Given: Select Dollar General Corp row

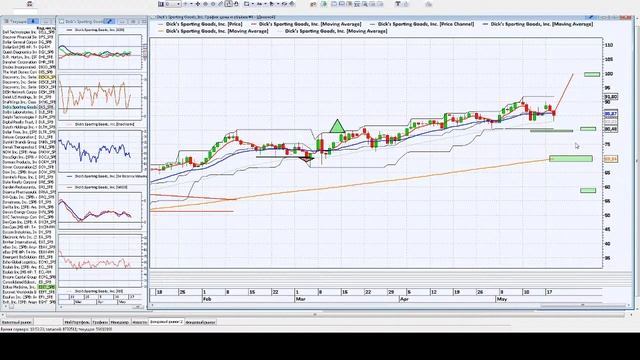Looking at the screenshot, I should [x=28, y=42].
